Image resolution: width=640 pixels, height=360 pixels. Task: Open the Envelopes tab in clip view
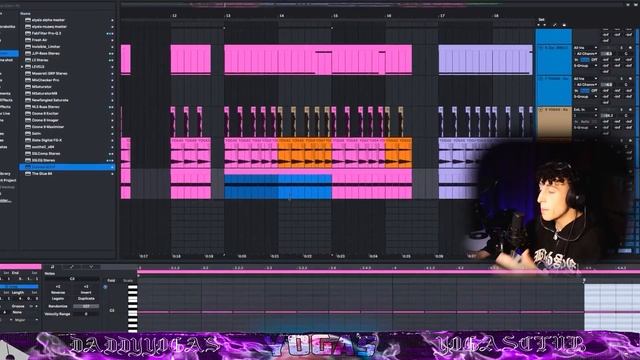pyautogui.click(x=71, y=267)
